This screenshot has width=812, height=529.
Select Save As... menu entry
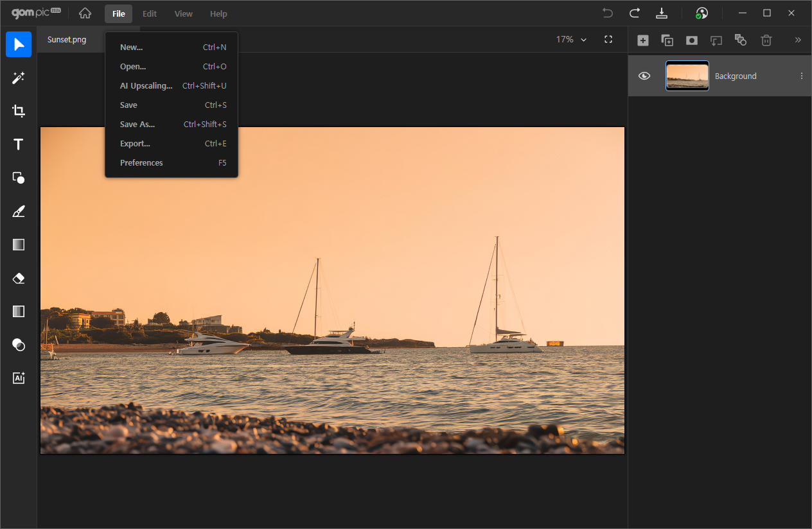[x=137, y=125]
